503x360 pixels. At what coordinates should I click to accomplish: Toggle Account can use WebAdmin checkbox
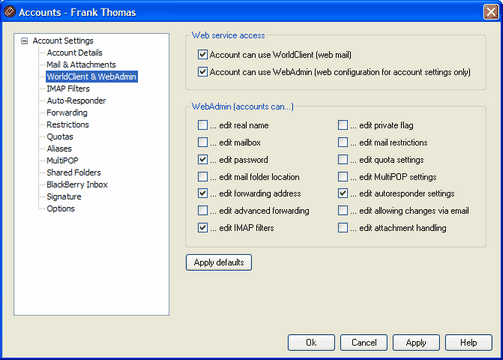(203, 72)
